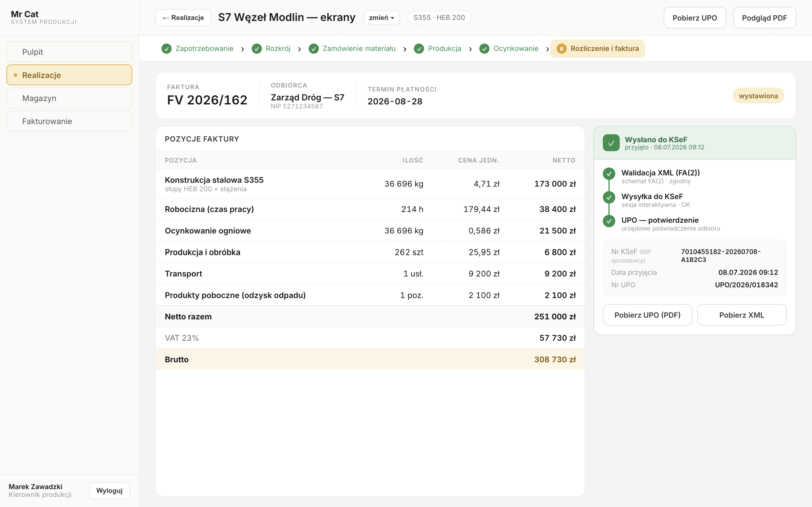
Task: Go to the Ocynkowanie step
Action: point(509,49)
